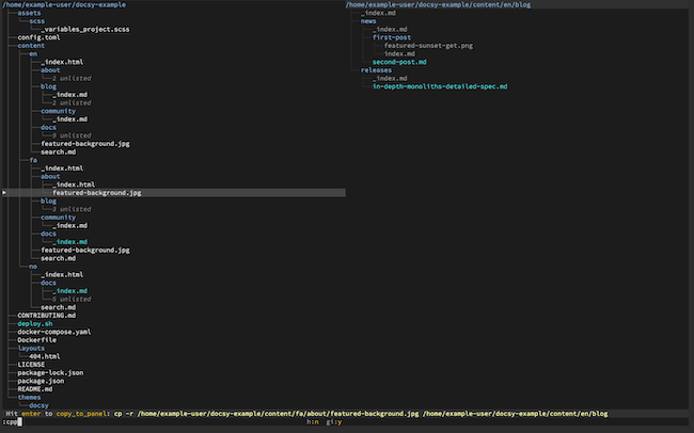The image size is (694, 433).
Task: Open the news folder in right panel
Action: [x=369, y=21]
